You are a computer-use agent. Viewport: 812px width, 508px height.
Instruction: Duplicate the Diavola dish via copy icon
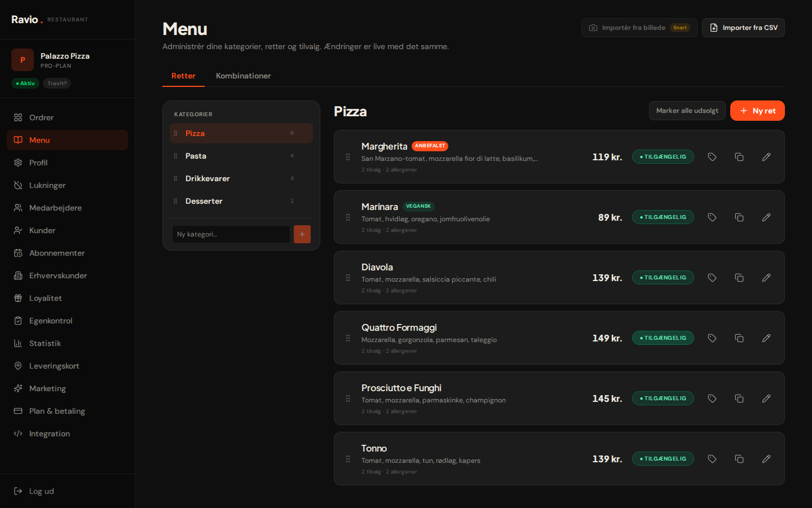pyautogui.click(x=739, y=278)
